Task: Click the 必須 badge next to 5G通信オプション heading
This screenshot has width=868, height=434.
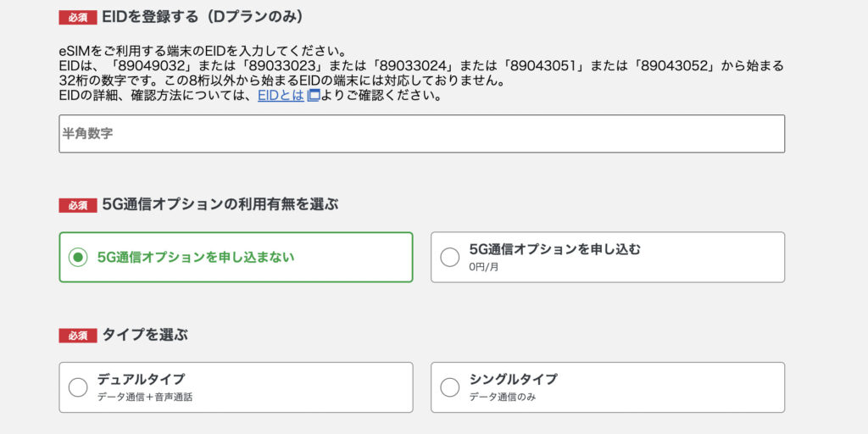Action: [78, 205]
